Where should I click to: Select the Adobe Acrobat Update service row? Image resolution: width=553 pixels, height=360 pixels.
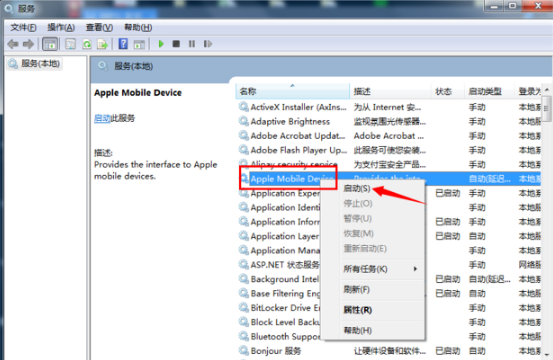click(389, 136)
